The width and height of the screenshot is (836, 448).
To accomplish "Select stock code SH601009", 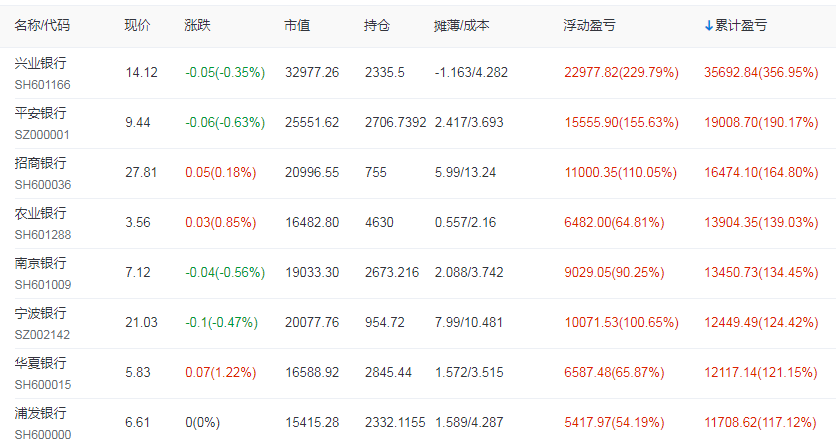I will (x=43, y=285).
